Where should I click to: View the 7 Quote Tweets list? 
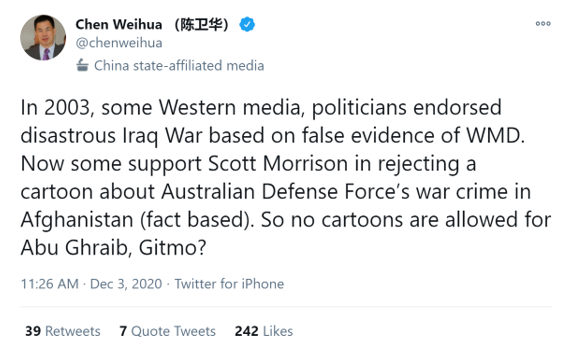click(x=168, y=331)
